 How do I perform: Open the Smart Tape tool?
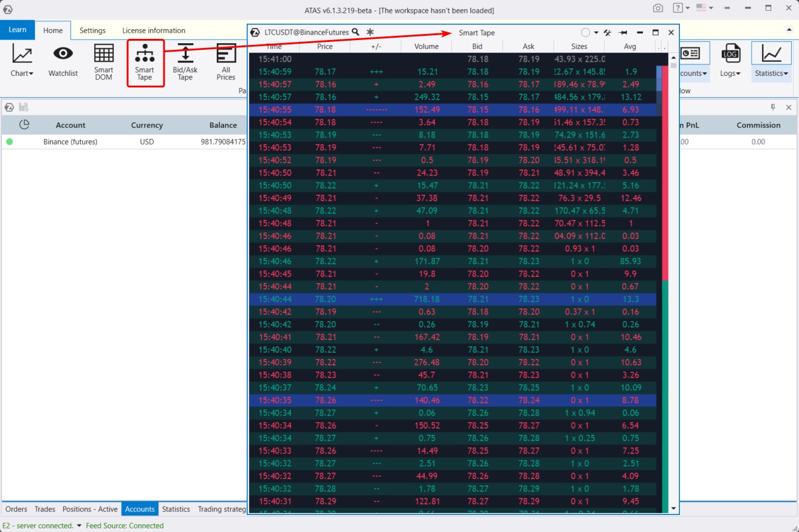point(145,63)
